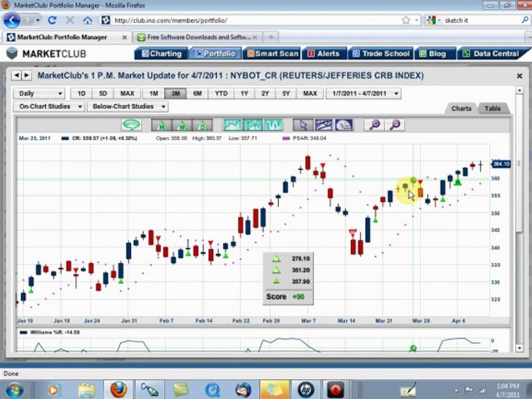The image size is (532, 399).
Task: Click the red record icon in taskbar
Action: 335,390
